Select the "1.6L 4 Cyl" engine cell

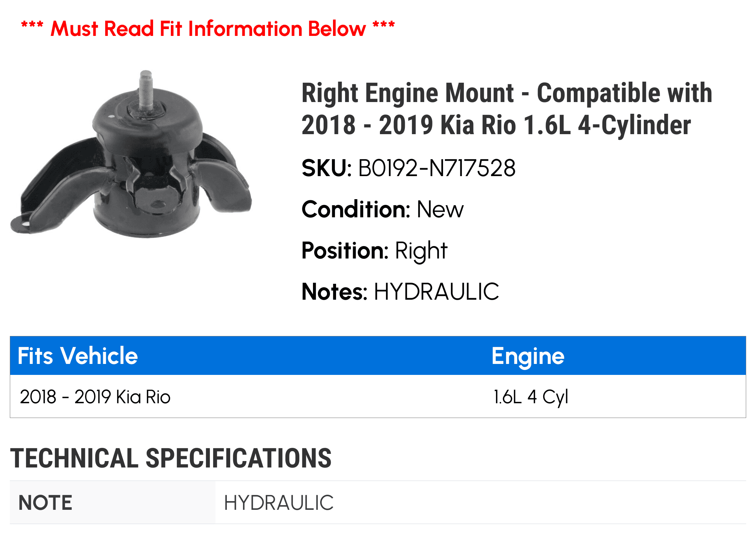pos(531,397)
